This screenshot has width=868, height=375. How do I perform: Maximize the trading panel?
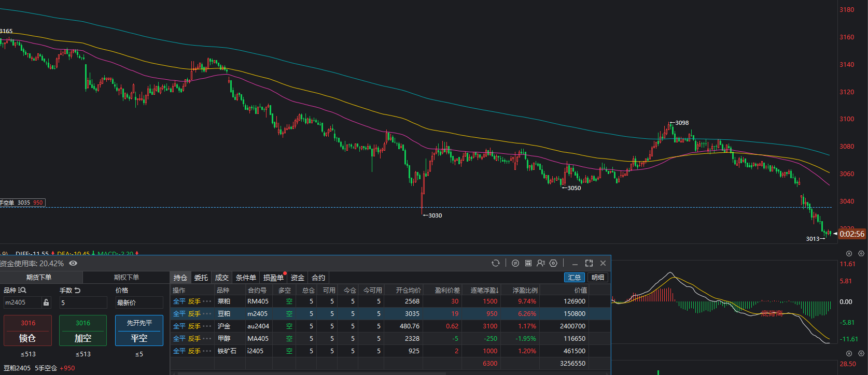(x=589, y=263)
